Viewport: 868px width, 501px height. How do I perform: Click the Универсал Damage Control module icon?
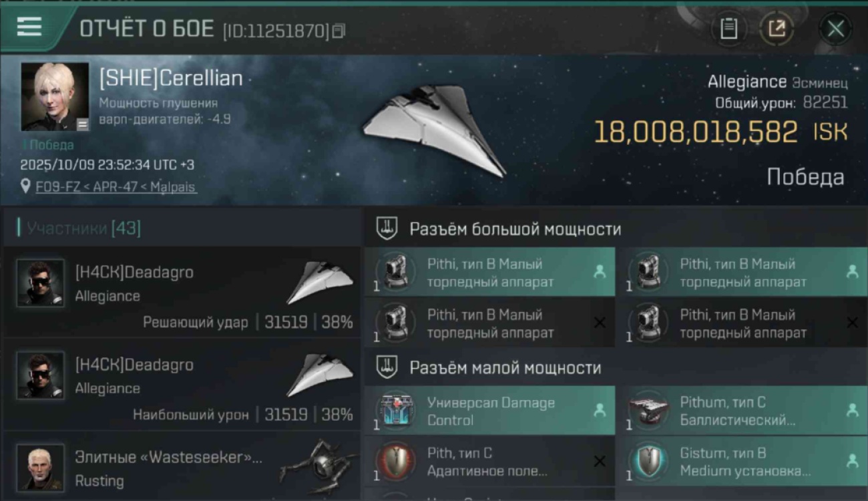397,411
